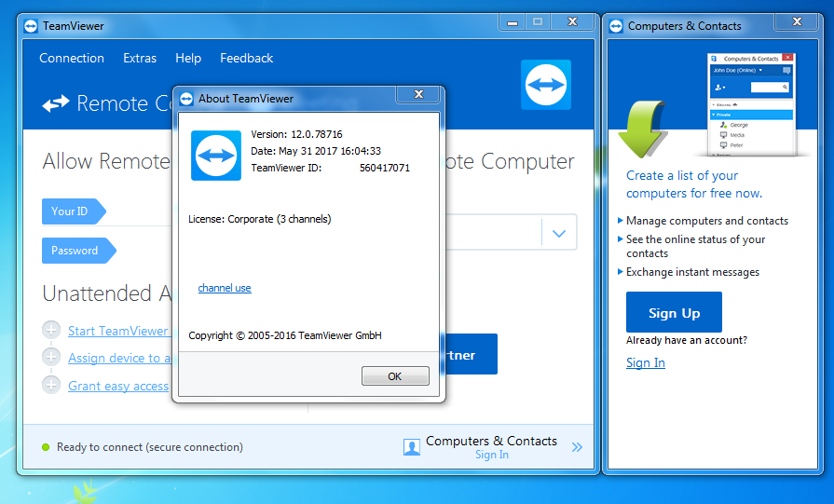This screenshot has width=834, height=504.
Task: Click the green download arrow graphic
Action: click(x=643, y=129)
